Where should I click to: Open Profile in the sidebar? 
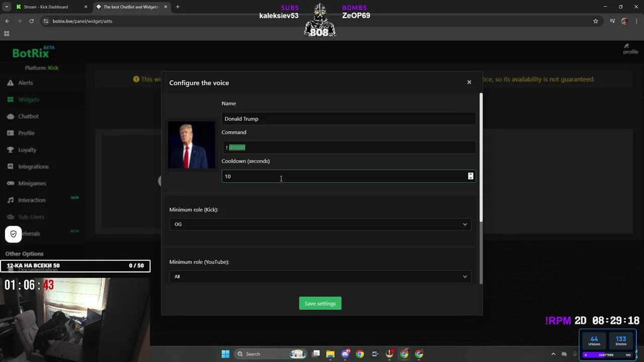point(26,133)
